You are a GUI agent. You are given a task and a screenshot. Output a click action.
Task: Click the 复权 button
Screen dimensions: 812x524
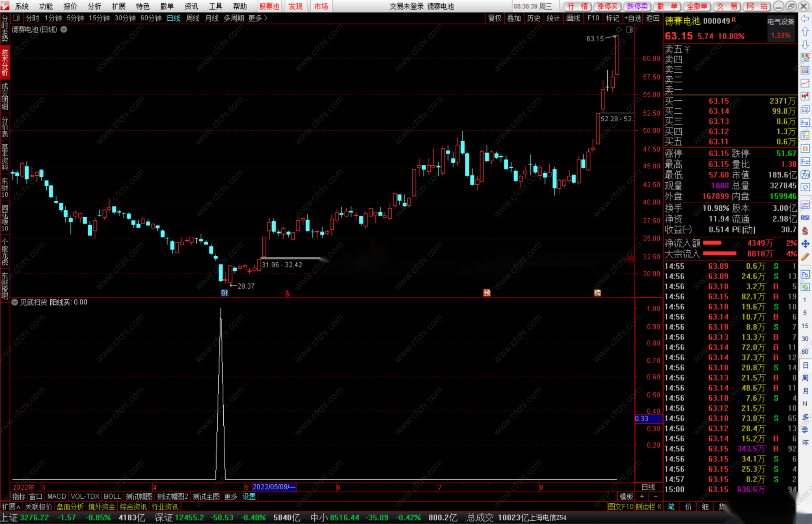(495, 18)
